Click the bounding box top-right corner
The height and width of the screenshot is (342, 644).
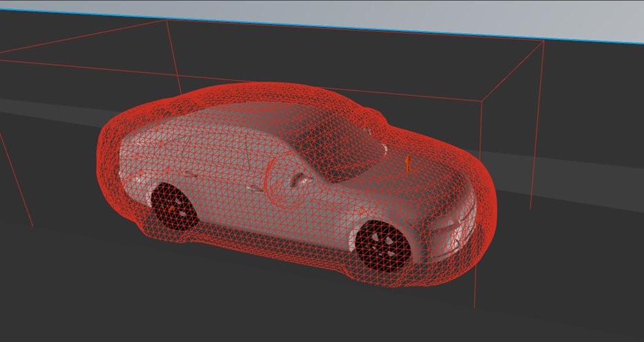tap(543, 41)
